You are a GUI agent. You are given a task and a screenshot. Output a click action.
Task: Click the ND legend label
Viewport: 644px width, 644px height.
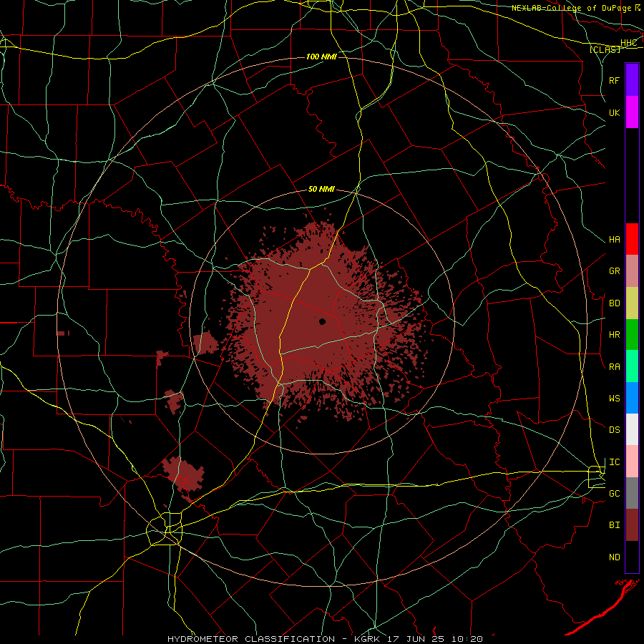[615, 557]
